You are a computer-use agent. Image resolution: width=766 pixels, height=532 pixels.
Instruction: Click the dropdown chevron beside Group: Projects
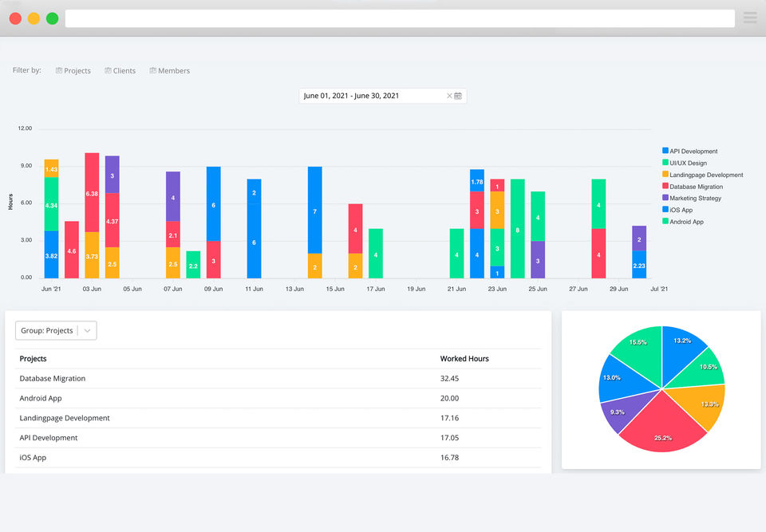[87, 331]
